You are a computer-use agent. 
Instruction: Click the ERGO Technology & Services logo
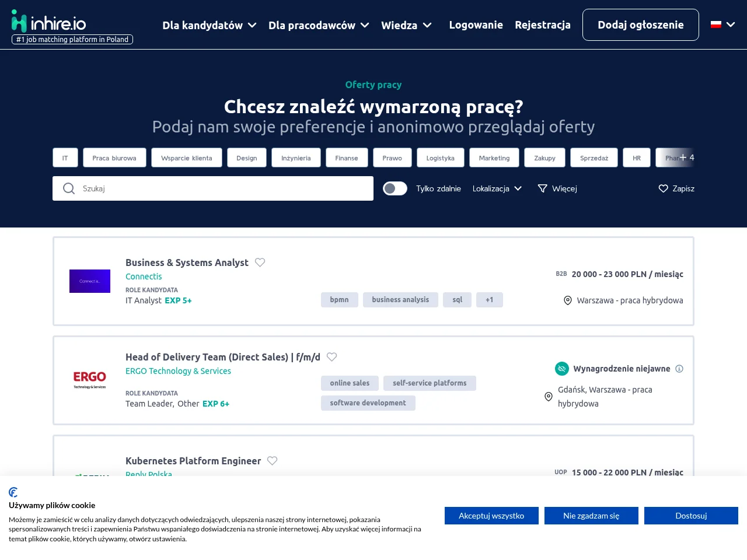90,380
